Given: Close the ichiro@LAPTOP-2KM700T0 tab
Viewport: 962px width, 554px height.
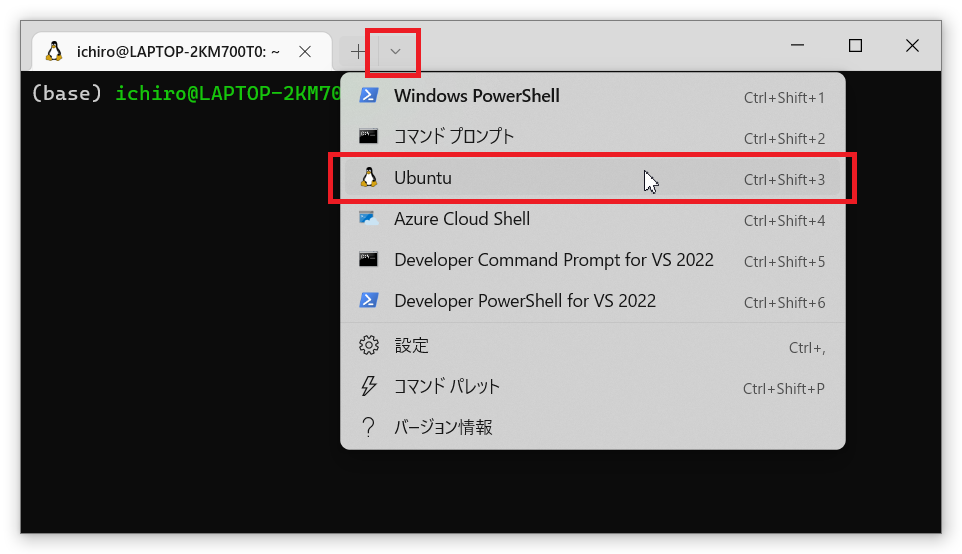Looking at the screenshot, I should 305,51.
